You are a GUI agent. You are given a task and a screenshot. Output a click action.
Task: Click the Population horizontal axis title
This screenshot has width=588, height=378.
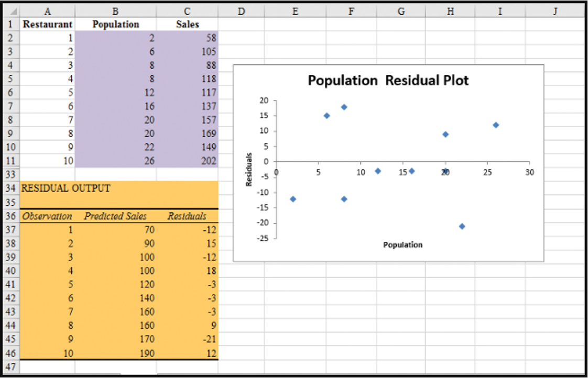pos(402,244)
